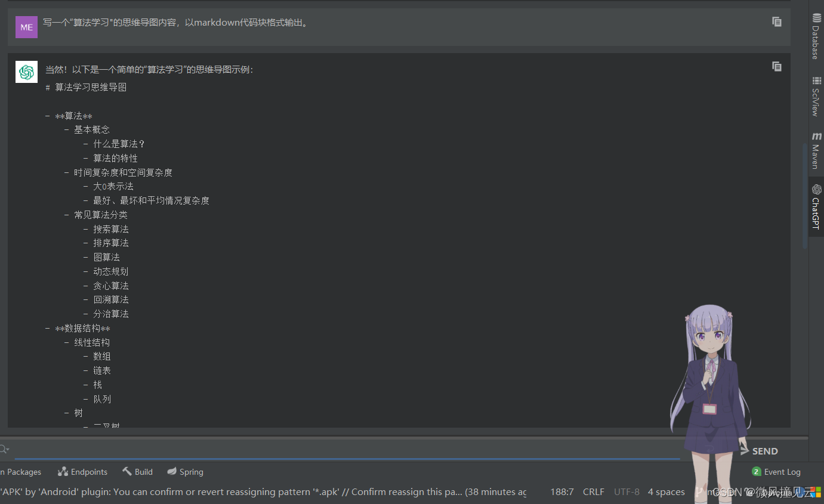Click the heading '# 算法学习思维导图'
The height and width of the screenshot is (504, 824).
pyautogui.click(x=86, y=88)
